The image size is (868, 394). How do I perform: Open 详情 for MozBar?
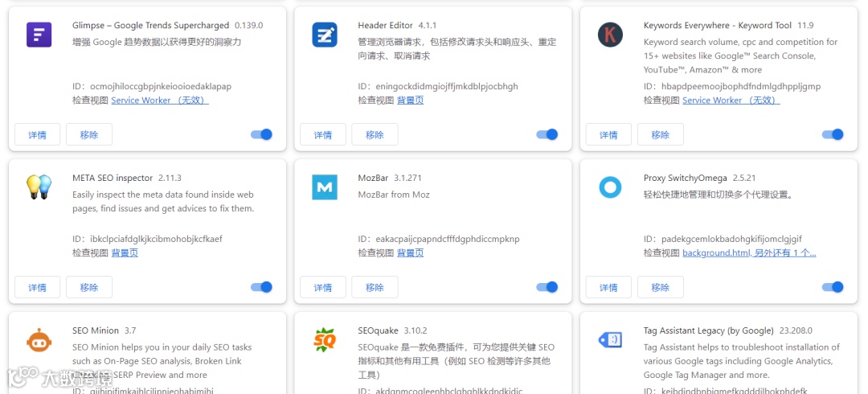[x=323, y=287]
